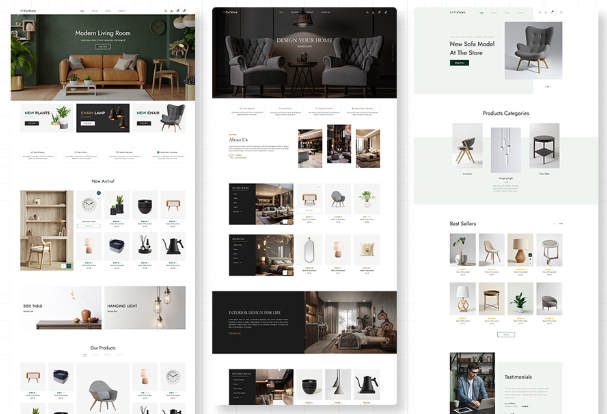Click the About Us heading on dark page
The image size is (607, 414).
click(x=238, y=139)
